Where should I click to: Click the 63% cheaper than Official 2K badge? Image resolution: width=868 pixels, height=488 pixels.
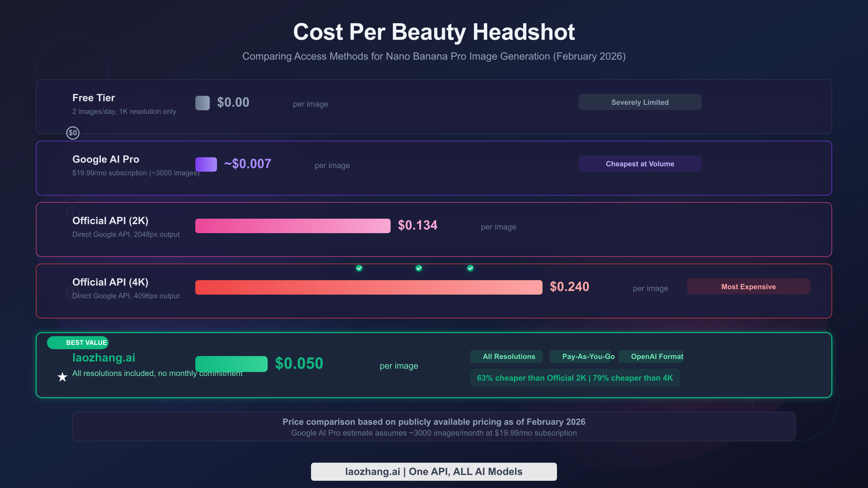point(575,378)
